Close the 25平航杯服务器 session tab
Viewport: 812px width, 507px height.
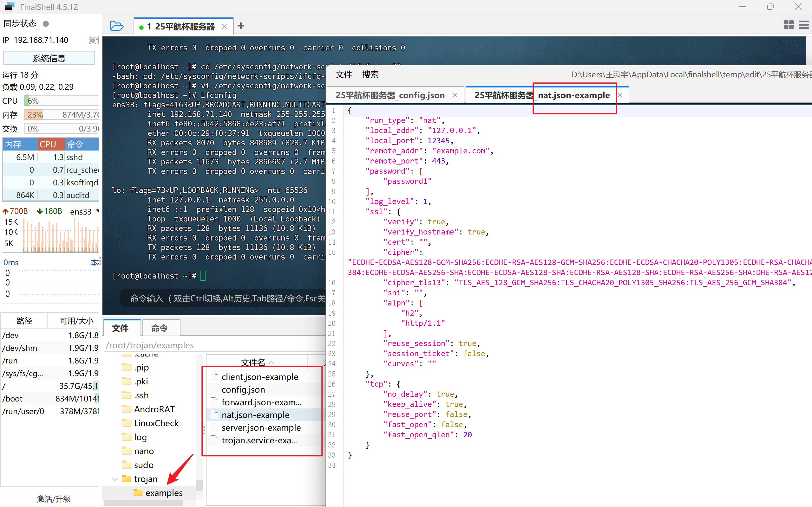tap(225, 27)
